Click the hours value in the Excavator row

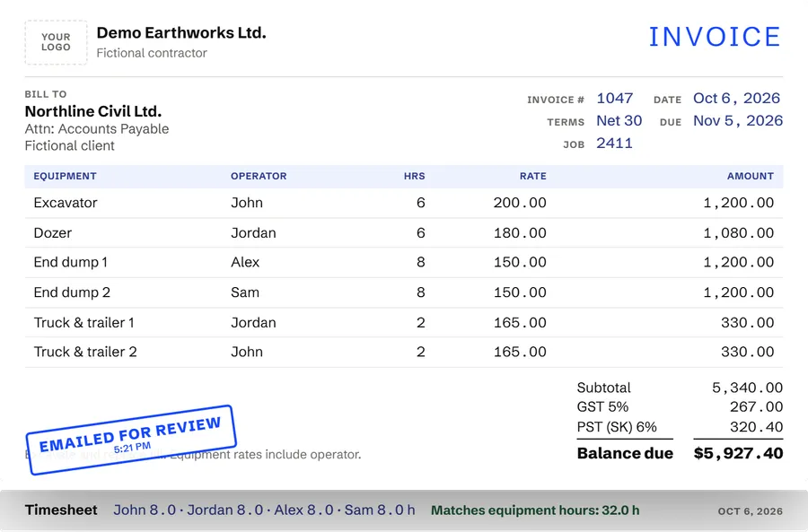coord(420,203)
